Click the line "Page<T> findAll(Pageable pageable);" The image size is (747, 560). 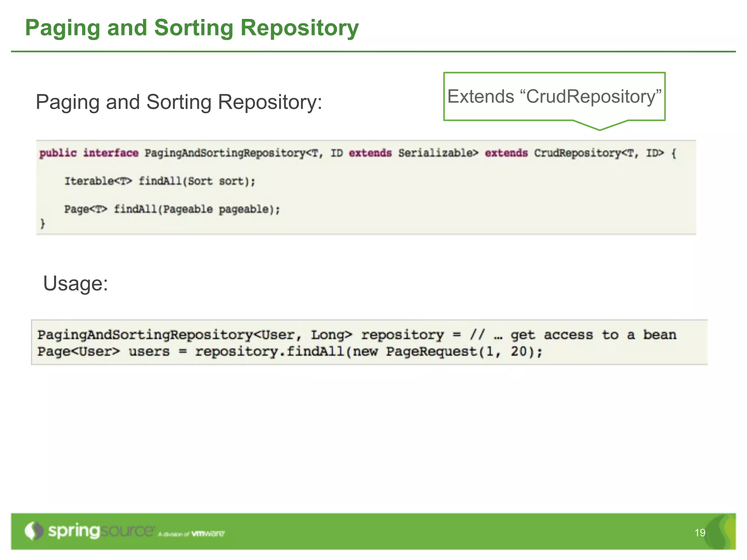pyautogui.click(x=172, y=209)
